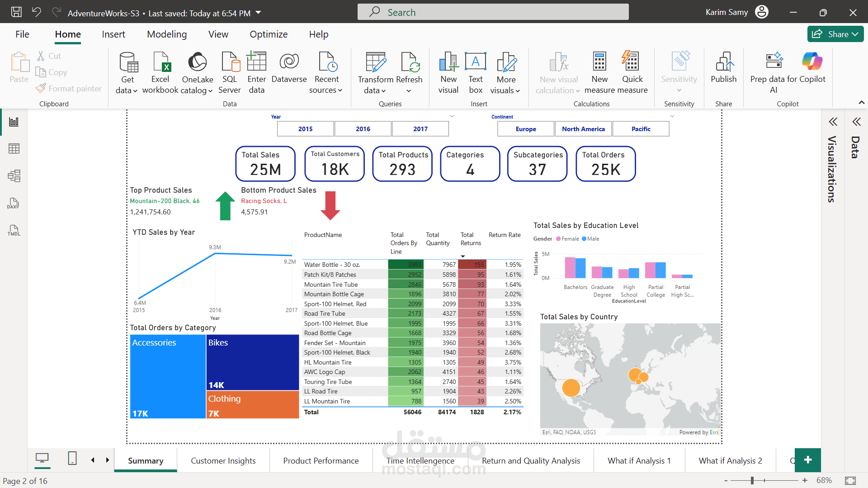Image resolution: width=868 pixels, height=488 pixels.
Task: Open Get data sources
Action: tap(127, 72)
